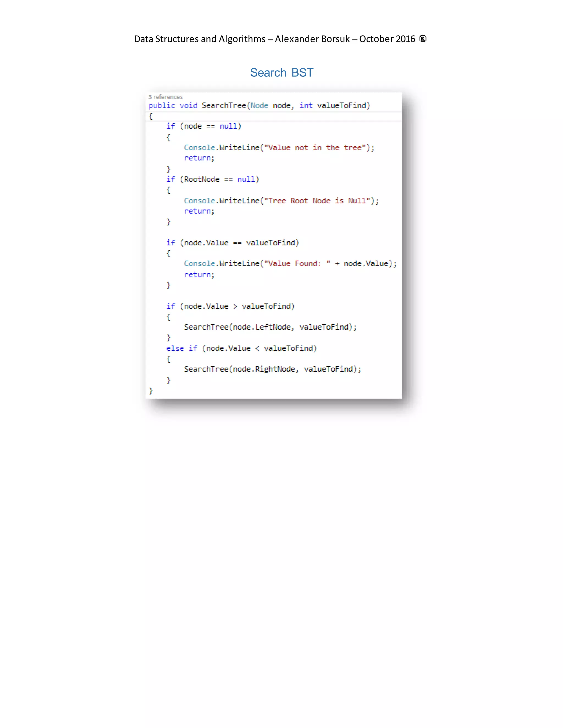Click the 'public void SearchTree(Node node, int valueToFind)' line
Viewport: 563px width, 728px height.
click(x=259, y=106)
